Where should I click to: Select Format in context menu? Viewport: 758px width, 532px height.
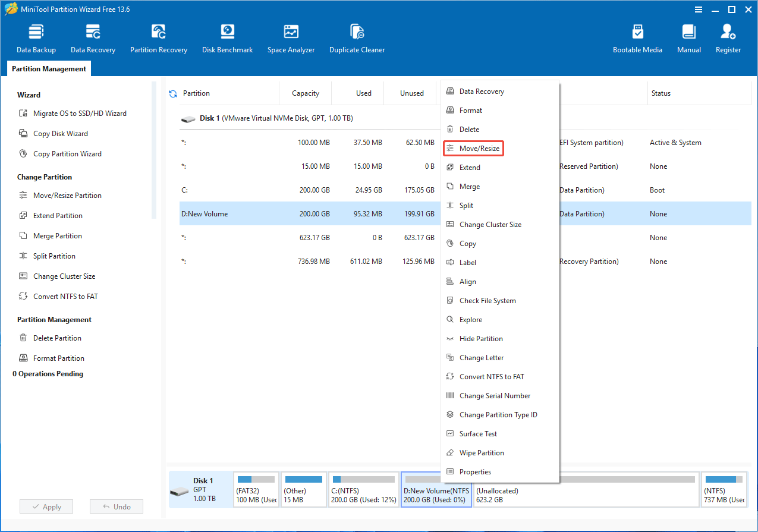click(x=499, y=111)
